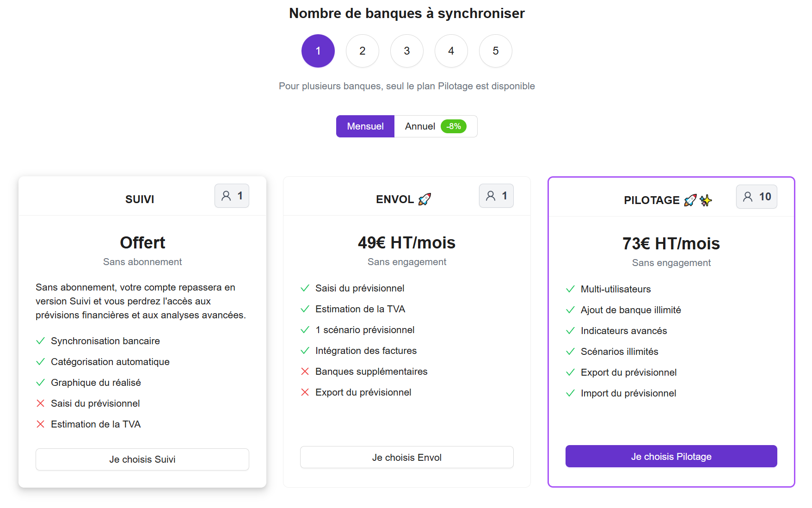
Task: Click check icon for Synchronisation bancaire
Action: click(41, 341)
